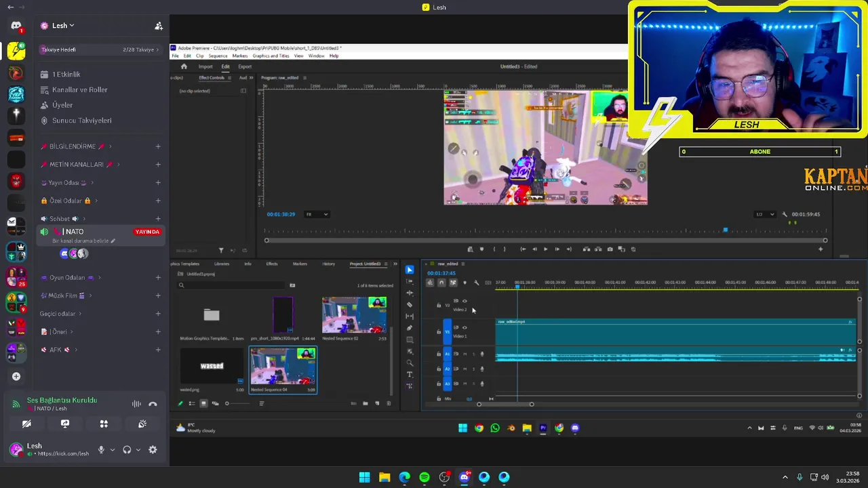Step back one frame in monitor
The image size is (868, 488).
point(534,249)
